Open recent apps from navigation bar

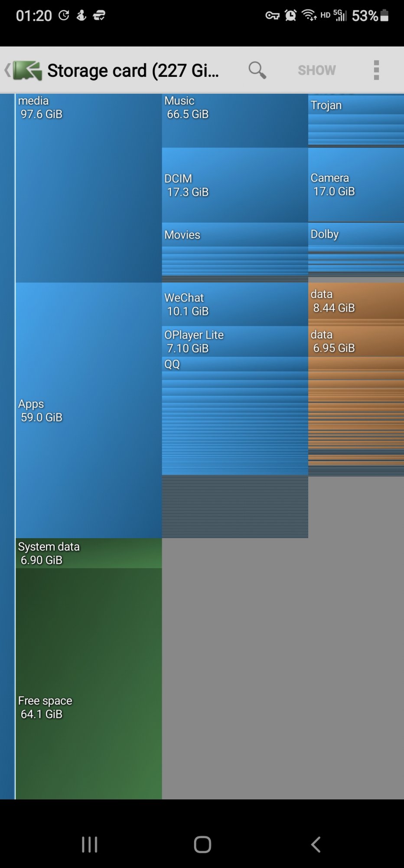click(89, 844)
